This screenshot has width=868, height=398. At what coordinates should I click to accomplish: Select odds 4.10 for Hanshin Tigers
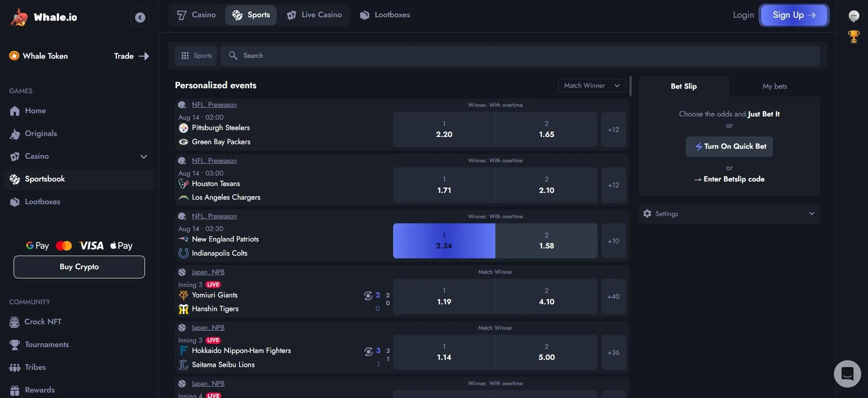(x=546, y=297)
